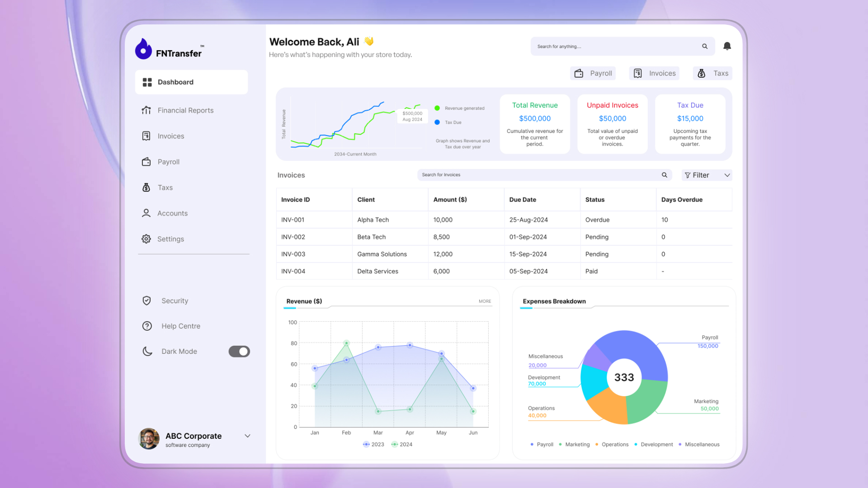
Task: Click the Search for anything field
Action: click(623, 47)
